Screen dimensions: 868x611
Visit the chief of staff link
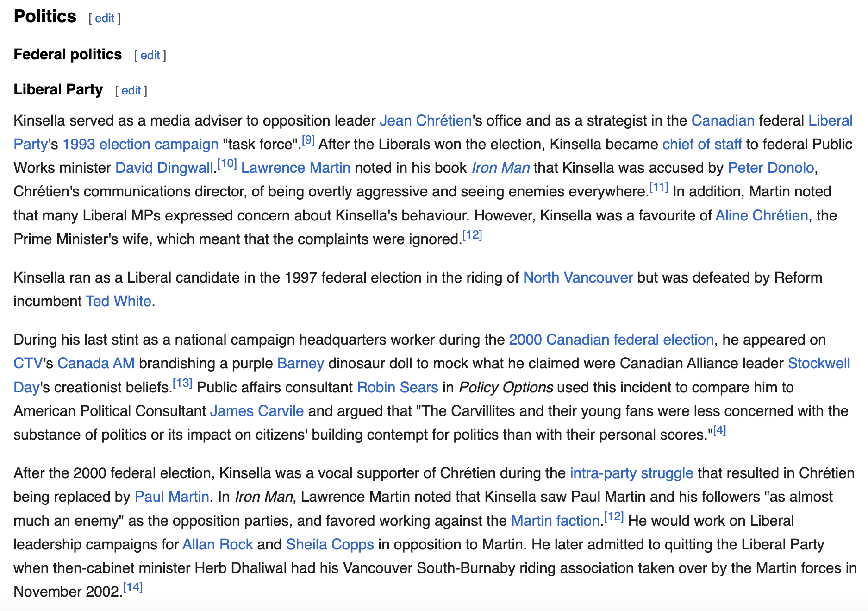(702, 144)
